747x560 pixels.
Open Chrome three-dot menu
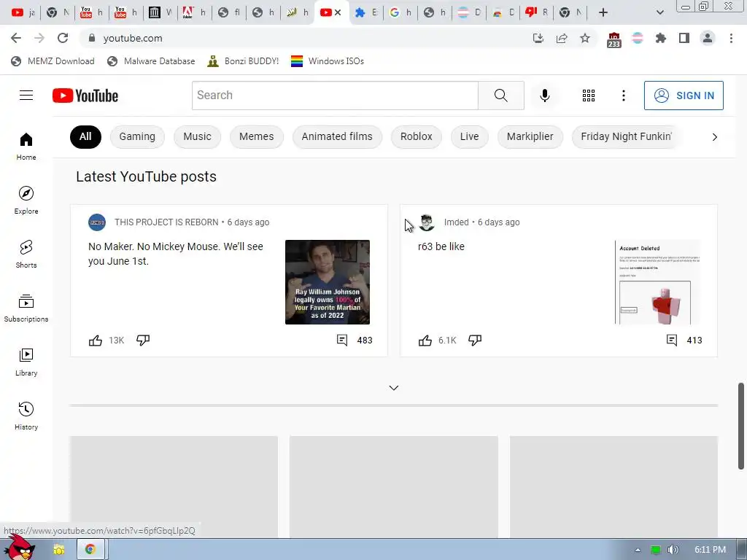731,38
